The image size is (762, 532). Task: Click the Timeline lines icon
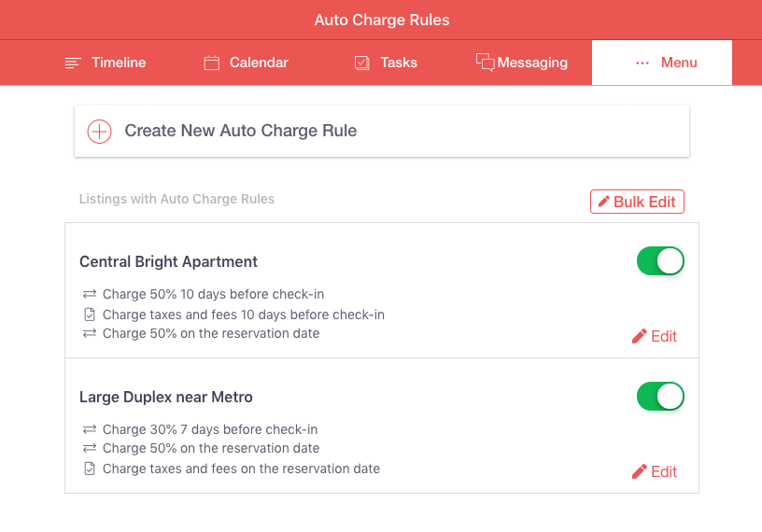point(73,63)
